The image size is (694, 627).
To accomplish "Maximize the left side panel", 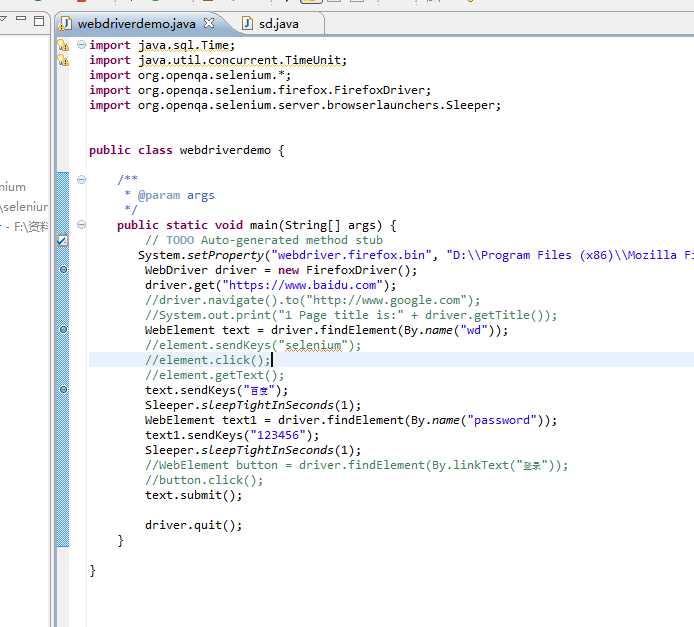I will [x=39, y=21].
